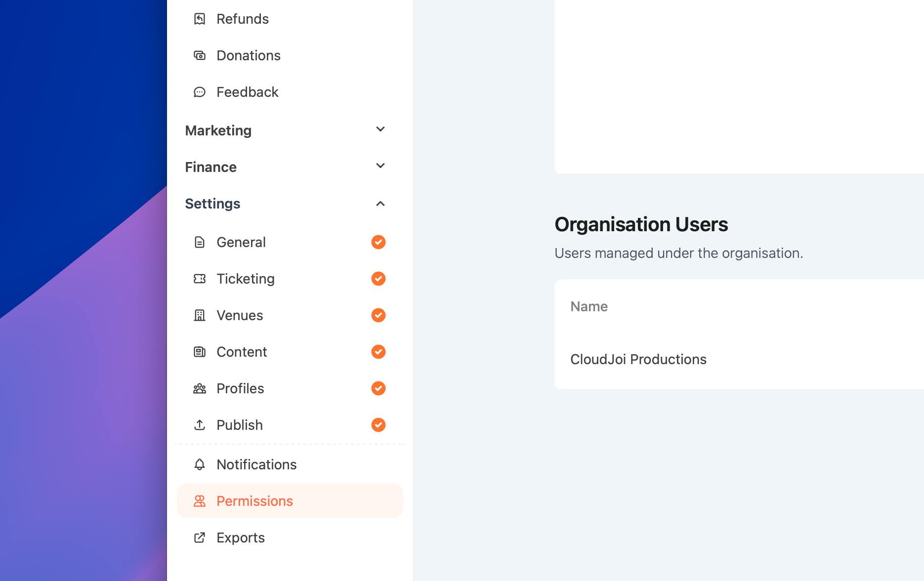924x581 pixels.
Task: Expand the Finance section chevron
Action: point(380,166)
